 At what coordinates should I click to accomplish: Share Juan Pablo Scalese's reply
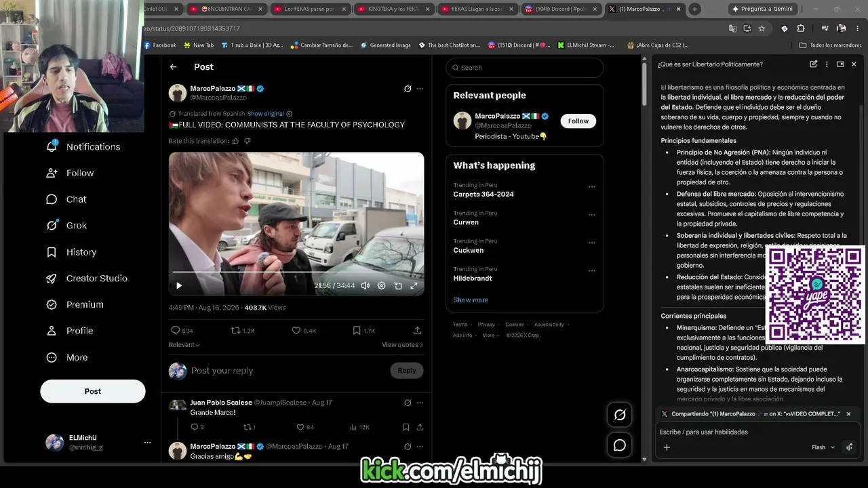click(x=420, y=427)
